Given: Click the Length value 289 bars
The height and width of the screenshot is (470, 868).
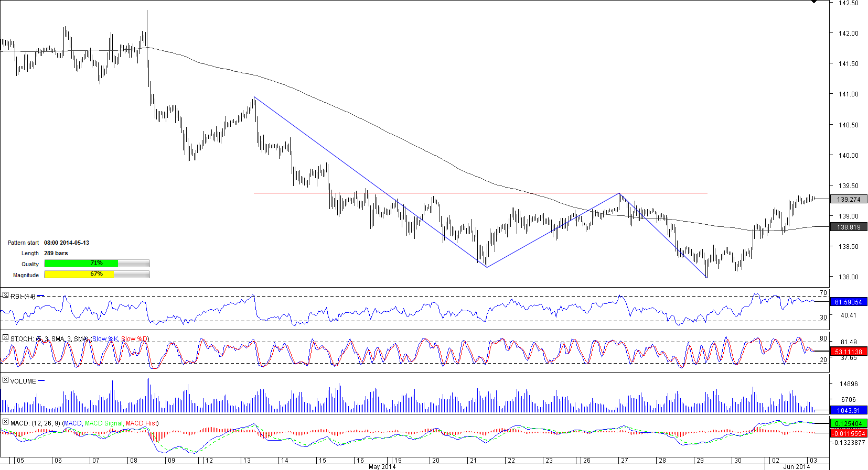Looking at the screenshot, I should (56, 253).
